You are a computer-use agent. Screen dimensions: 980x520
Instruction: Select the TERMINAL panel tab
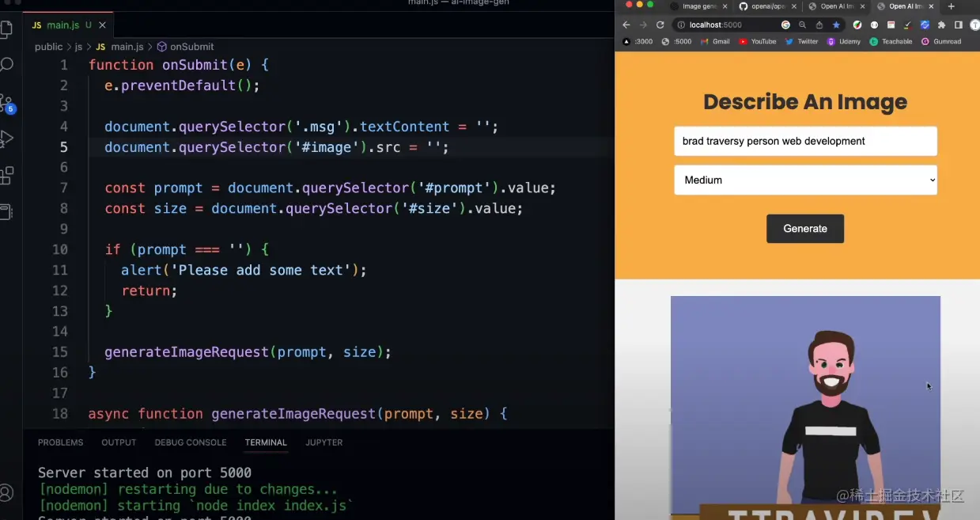click(266, 442)
